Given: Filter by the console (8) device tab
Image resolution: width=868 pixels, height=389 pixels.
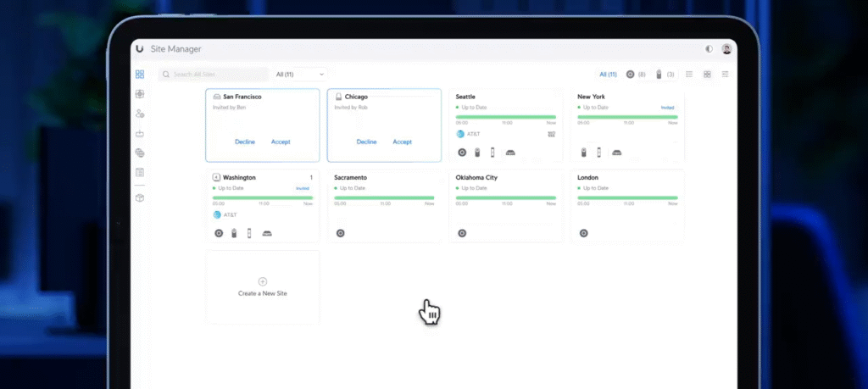Looking at the screenshot, I should [635, 75].
